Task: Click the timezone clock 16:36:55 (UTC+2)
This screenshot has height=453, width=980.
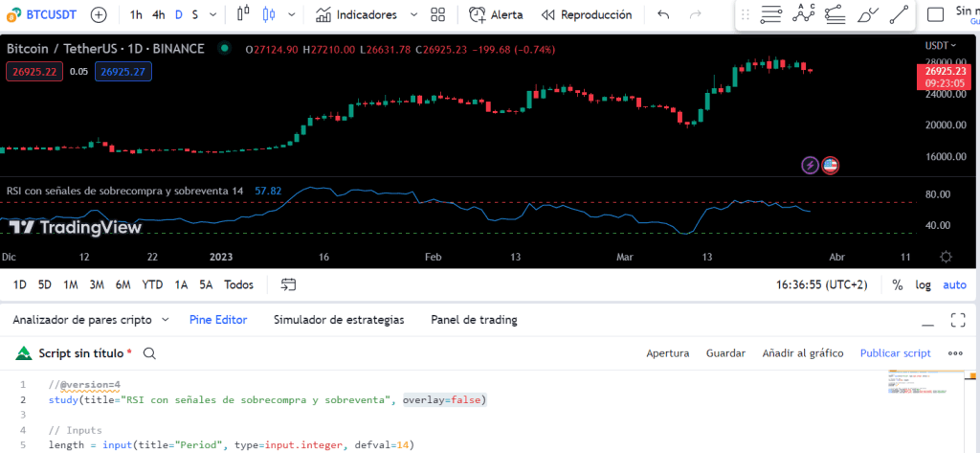Action: (x=822, y=284)
